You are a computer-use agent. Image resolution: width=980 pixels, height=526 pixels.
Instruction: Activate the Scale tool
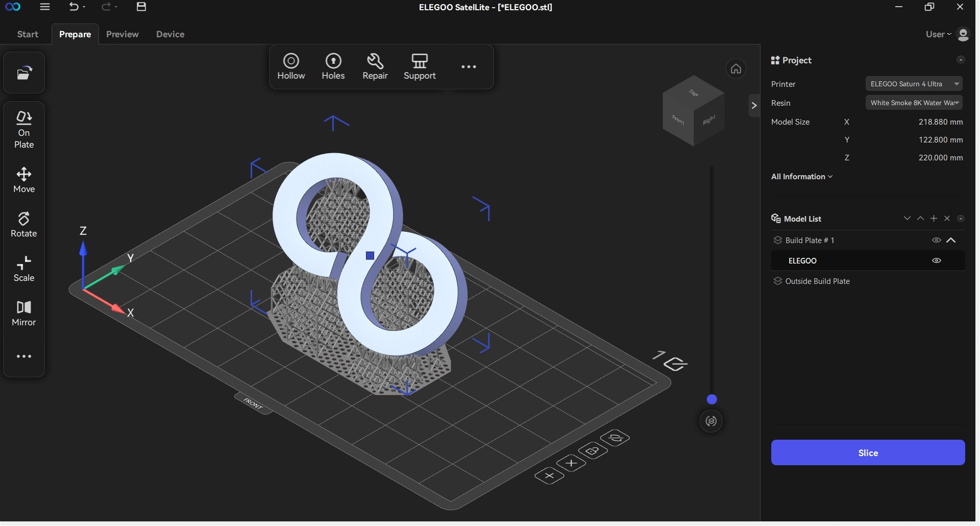[24, 269]
